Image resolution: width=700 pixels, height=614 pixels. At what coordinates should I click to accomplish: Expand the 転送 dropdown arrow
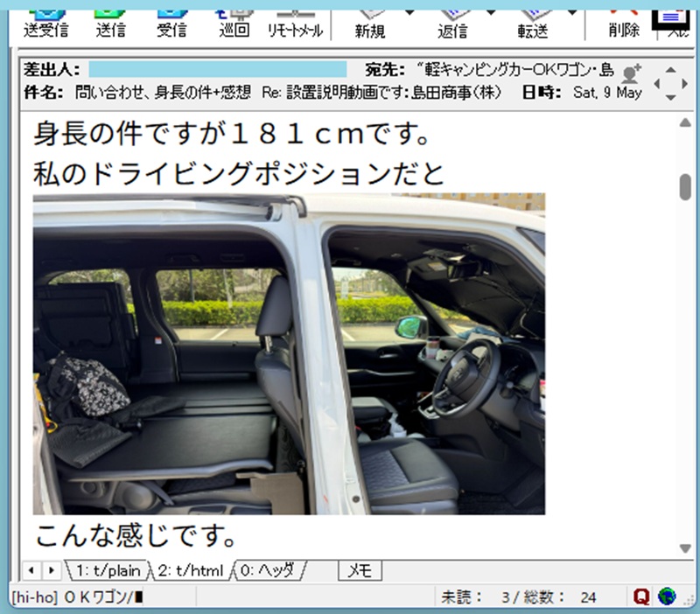572,13
